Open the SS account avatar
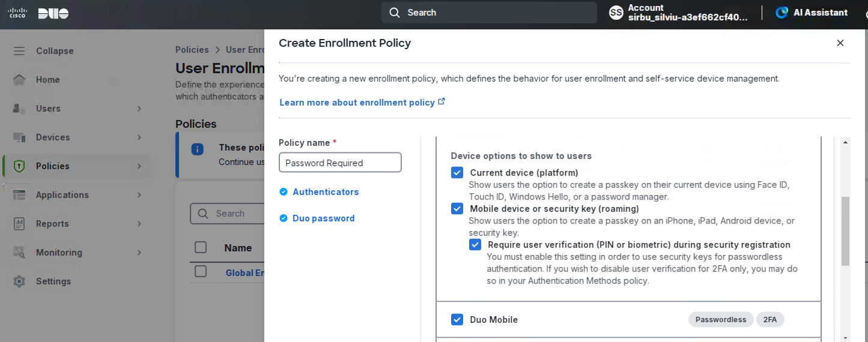 coord(616,13)
